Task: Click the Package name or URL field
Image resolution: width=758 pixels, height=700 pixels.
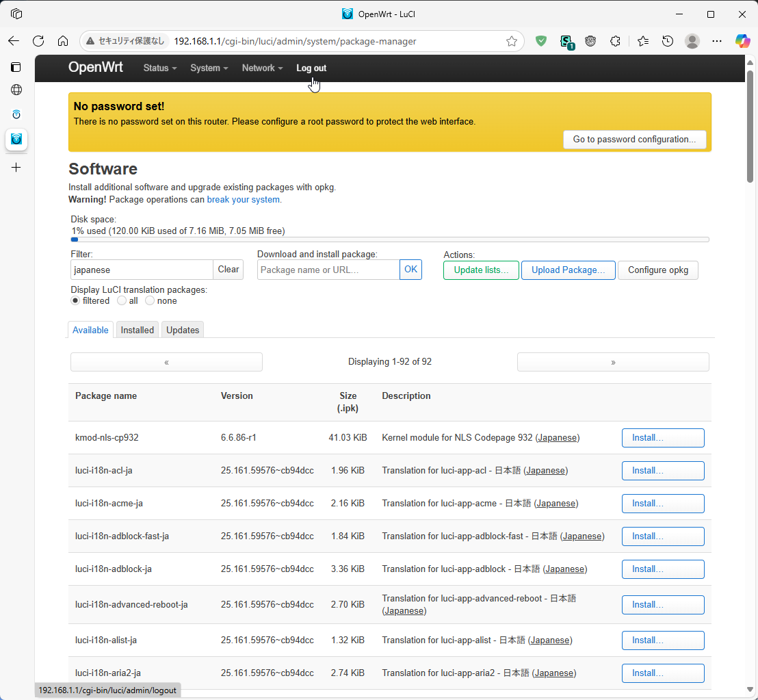Action: point(328,270)
